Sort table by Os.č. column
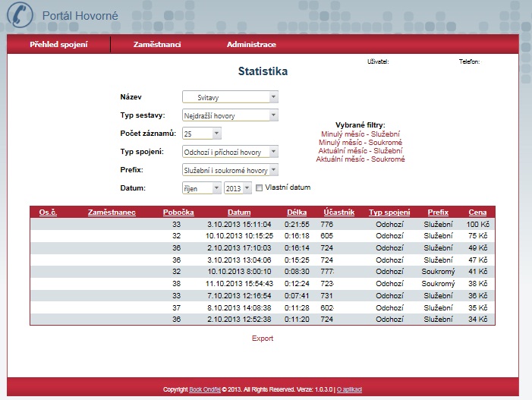532x400 pixels. pyautogui.click(x=48, y=213)
